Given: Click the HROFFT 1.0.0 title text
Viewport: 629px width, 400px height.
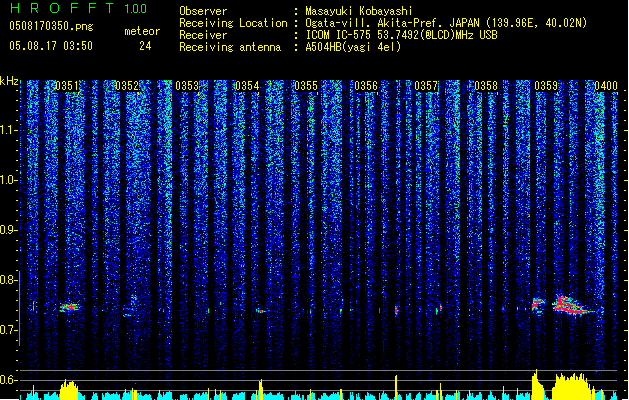Looking at the screenshot, I should (x=79, y=8).
